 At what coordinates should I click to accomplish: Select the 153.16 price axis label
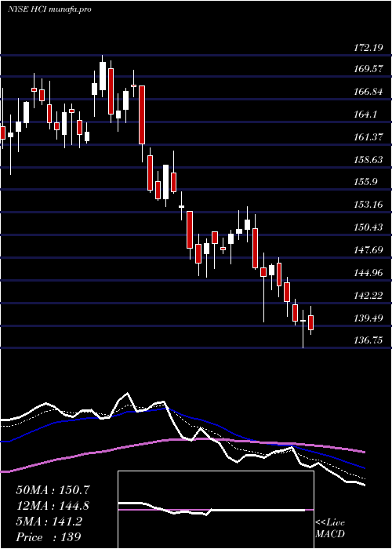click(368, 205)
